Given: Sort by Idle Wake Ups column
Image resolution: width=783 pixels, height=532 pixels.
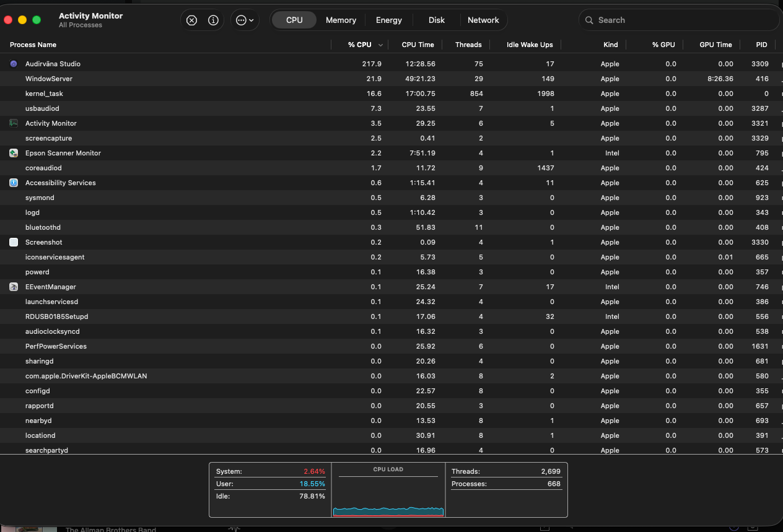Looking at the screenshot, I should tap(530, 45).
